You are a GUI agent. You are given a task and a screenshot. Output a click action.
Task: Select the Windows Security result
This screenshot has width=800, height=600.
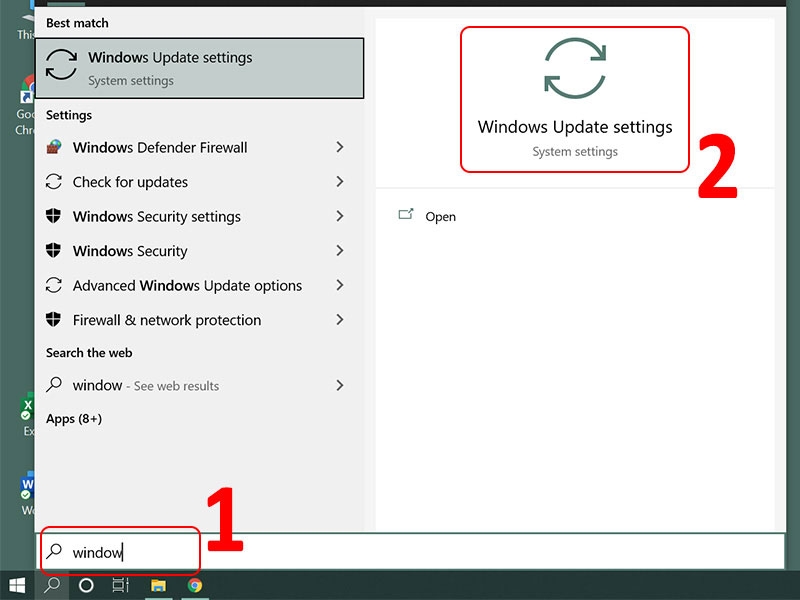(x=199, y=251)
